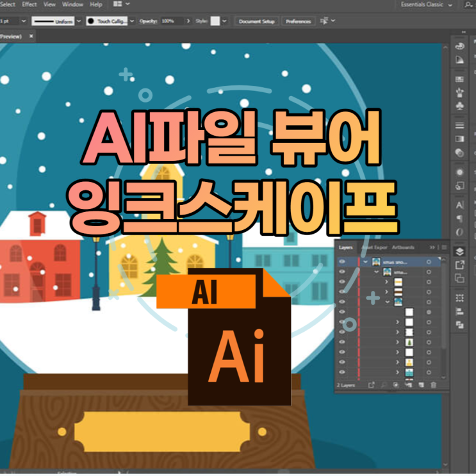
Task: Open the Select menu
Action: coord(7,4)
